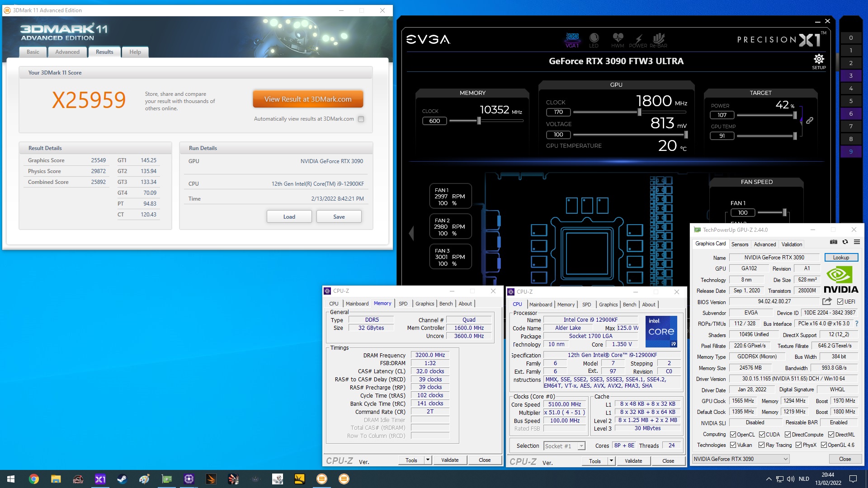Open Steam from the taskbar
868x488 pixels.
tap(122, 479)
